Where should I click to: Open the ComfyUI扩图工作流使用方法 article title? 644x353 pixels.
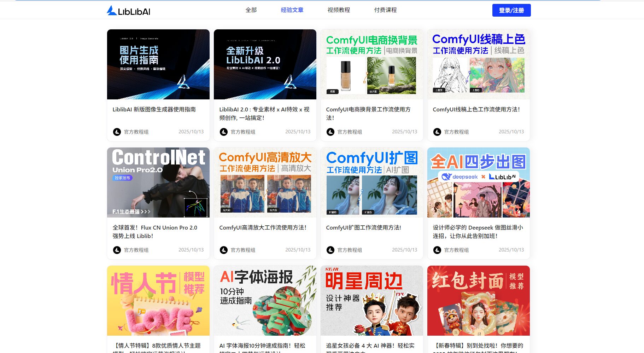click(363, 228)
